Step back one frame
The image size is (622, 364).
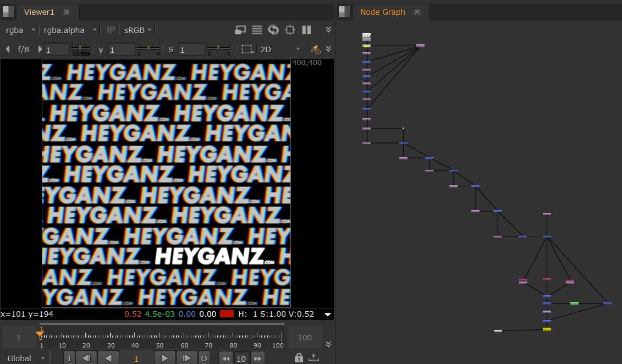pyautogui.click(x=86, y=359)
